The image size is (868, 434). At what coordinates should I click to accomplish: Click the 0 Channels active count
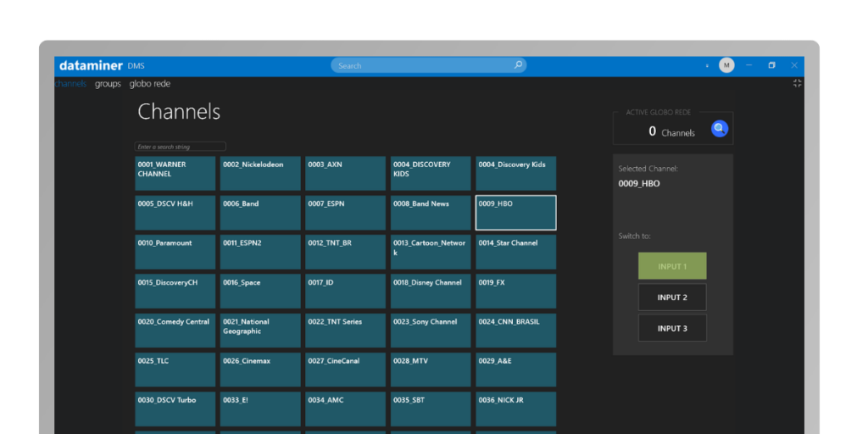tap(671, 131)
